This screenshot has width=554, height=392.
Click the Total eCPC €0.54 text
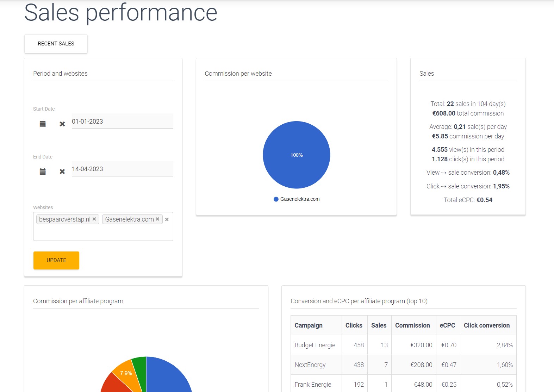coord(468,200)
